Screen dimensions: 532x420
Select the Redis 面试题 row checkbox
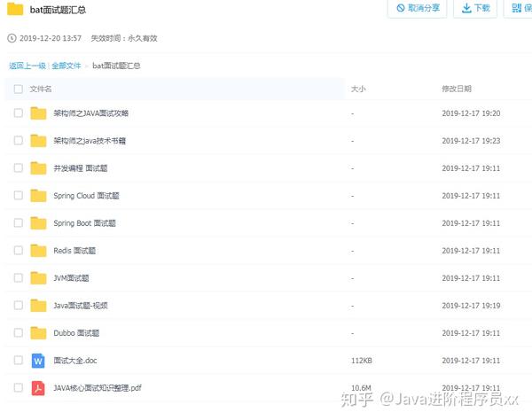pyautogui.click(x=19, y=250)
